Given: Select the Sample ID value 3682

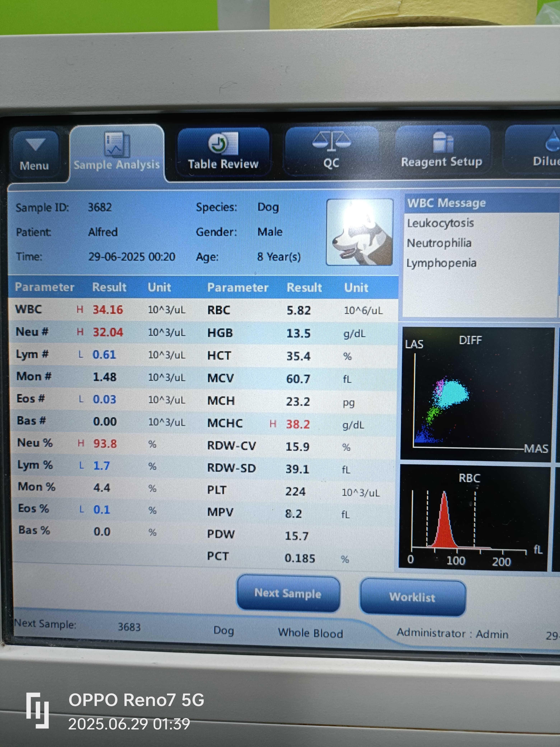Looking at the screenshot, I should pos(100,207).
